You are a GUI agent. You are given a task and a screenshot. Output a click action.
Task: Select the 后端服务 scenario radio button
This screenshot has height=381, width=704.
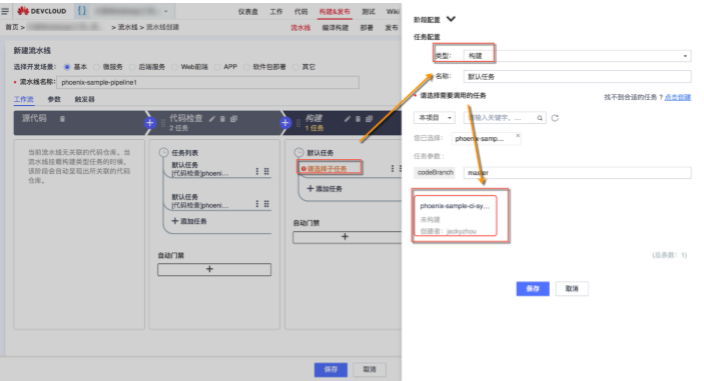[x=132, y=67]
